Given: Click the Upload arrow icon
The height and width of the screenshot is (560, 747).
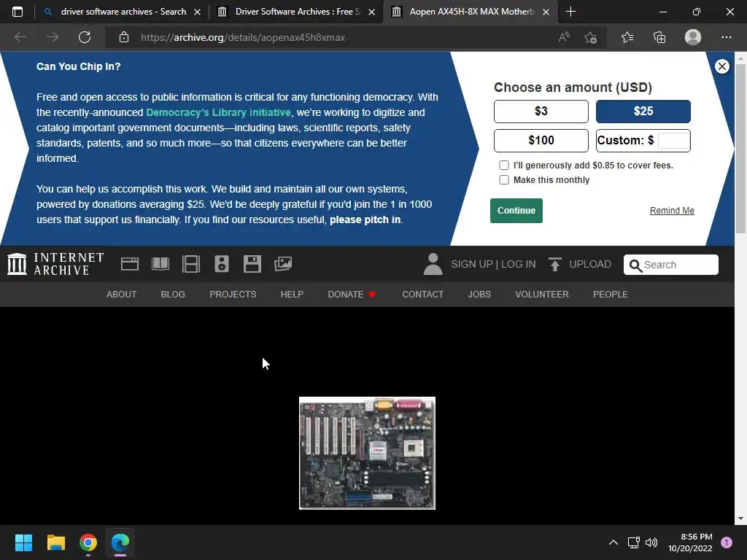Looking at the screenshot, I should [x=554, y=264].
